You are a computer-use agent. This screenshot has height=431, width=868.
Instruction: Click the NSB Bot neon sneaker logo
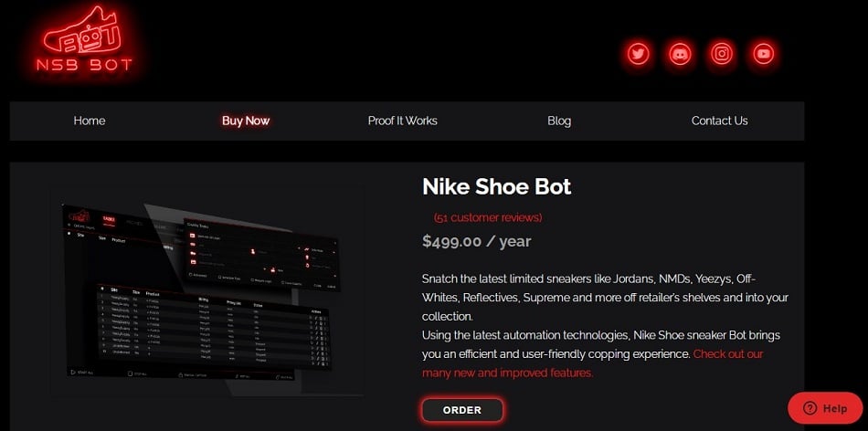pos(84,40)
